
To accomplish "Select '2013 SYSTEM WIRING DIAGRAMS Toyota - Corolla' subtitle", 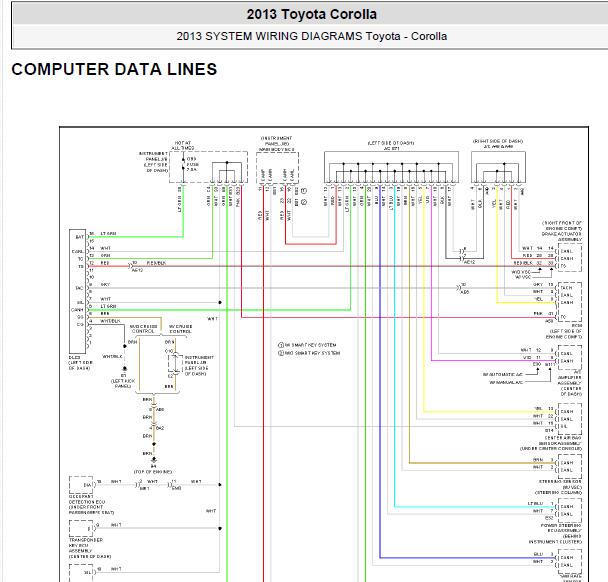I will pos(311,36).
